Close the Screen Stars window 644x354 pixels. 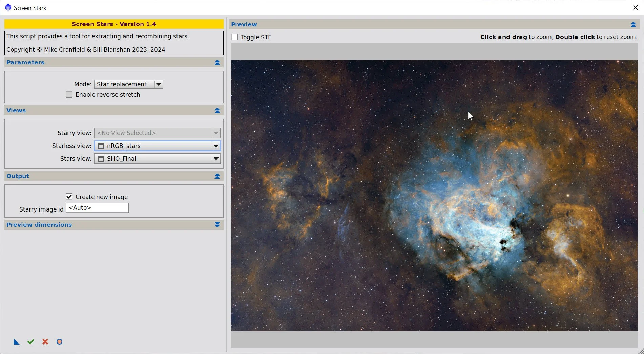coord(635,8)
